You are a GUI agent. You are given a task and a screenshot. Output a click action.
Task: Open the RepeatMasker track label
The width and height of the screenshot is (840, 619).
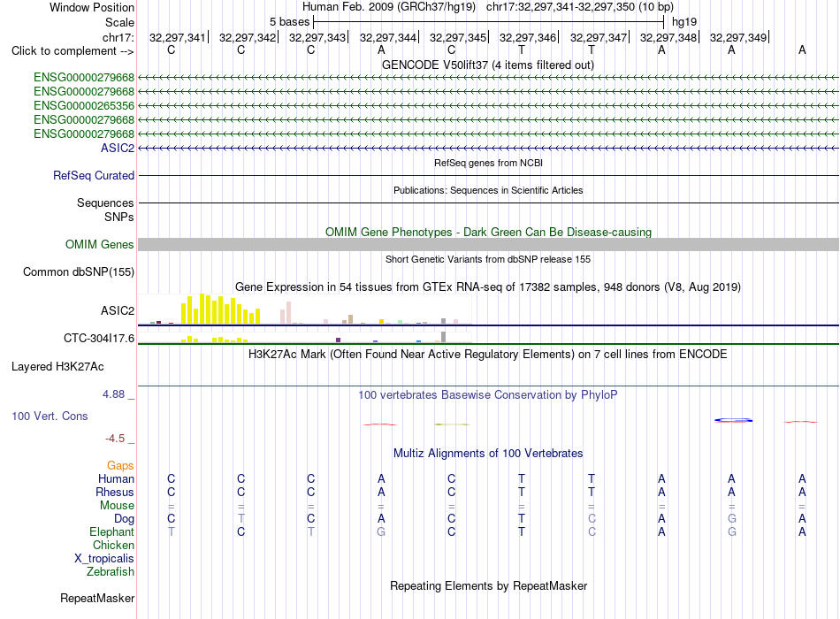click(97, 598)
